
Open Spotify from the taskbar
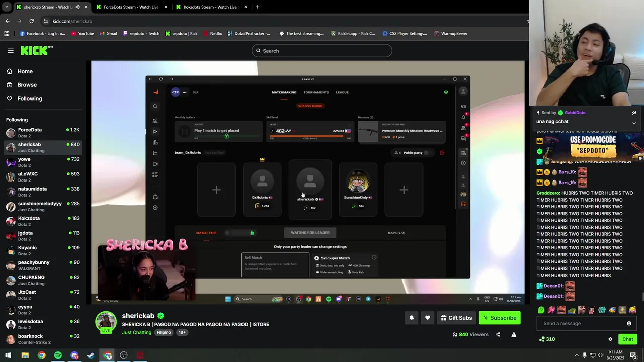point(58,355)
